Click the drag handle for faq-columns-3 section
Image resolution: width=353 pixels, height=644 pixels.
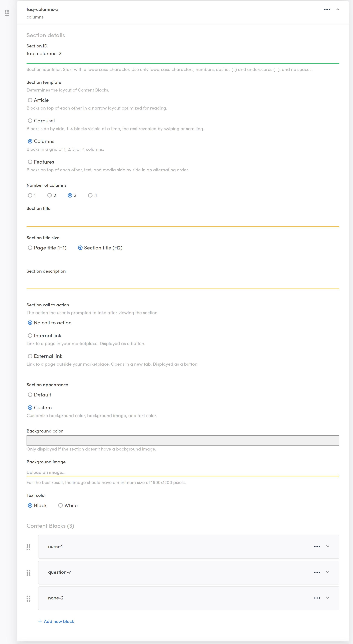pyautogui.click(x=7, y=13)
